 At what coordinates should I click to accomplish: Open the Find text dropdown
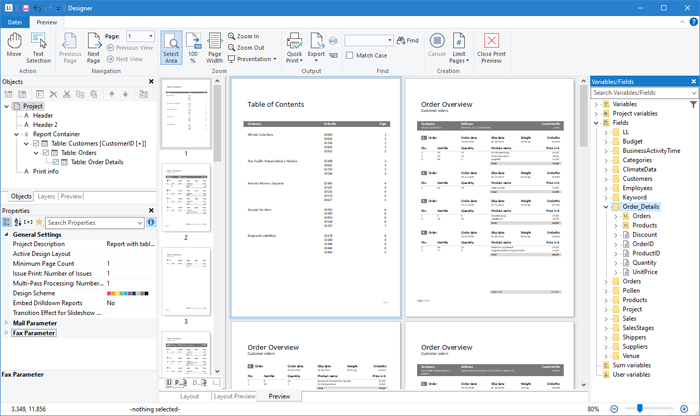pos(390,40)
